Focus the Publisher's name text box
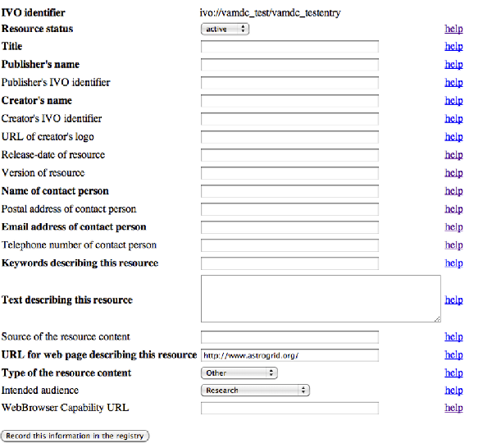The height and width of the screenshot is (448, 492). 289,65
